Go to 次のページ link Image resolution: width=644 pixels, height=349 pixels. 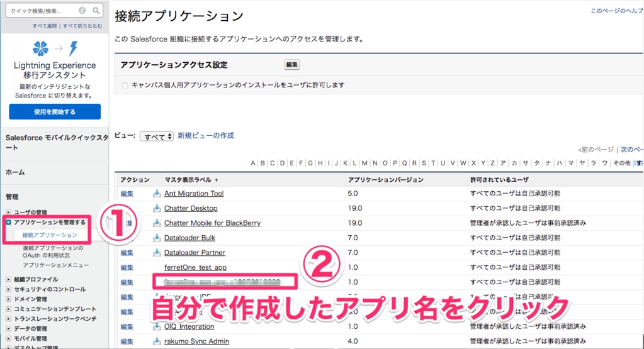[632, 150]
